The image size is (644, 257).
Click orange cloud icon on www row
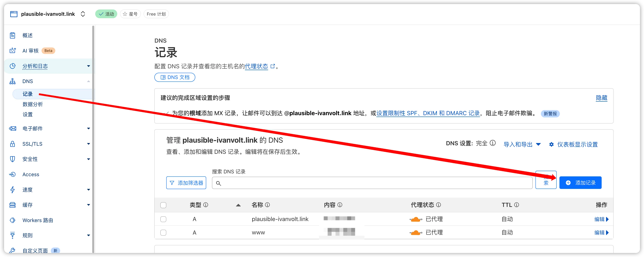416,233
